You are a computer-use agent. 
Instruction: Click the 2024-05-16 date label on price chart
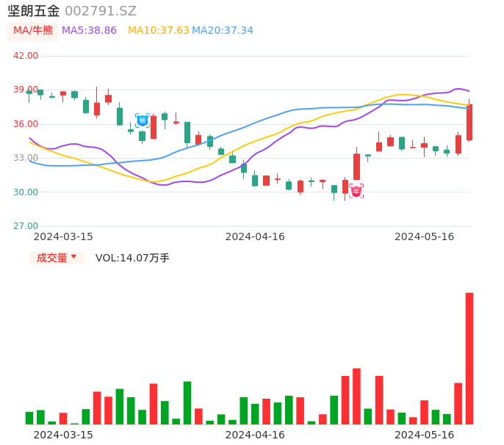[425, 236]
